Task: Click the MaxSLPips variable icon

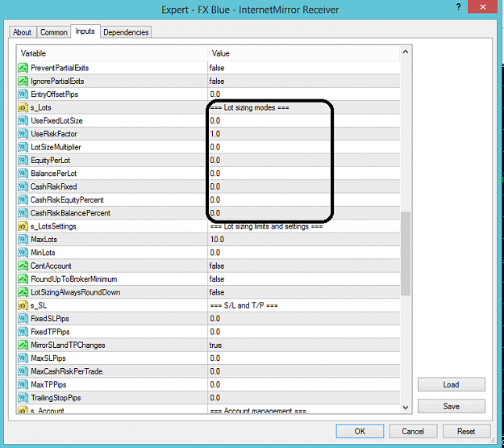Action: tap(23, 358)
